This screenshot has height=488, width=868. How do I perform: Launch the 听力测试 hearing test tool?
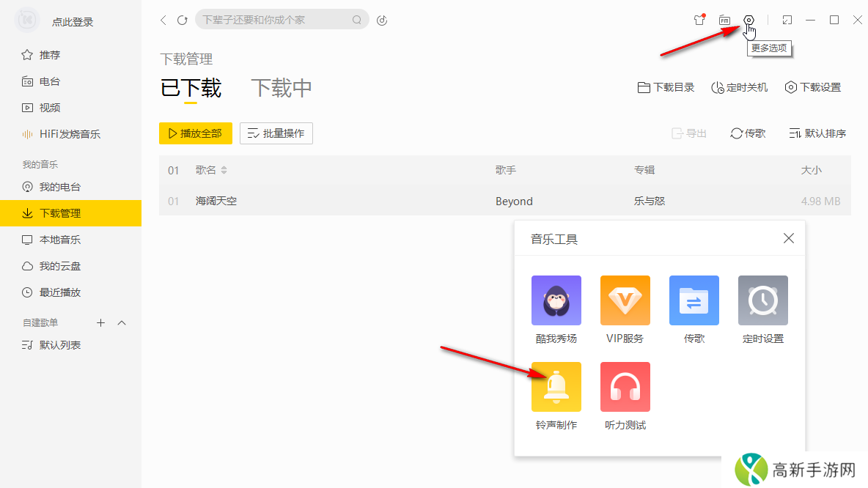[x=625, y=387]
